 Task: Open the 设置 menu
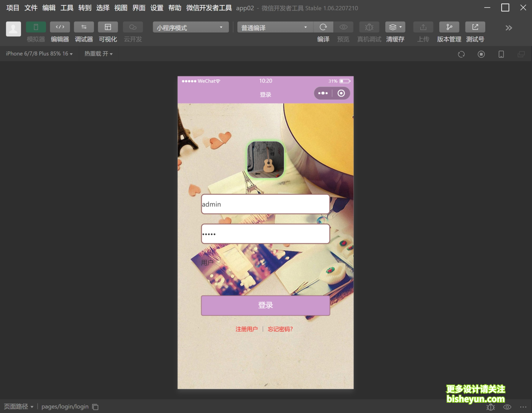point(157,8)
